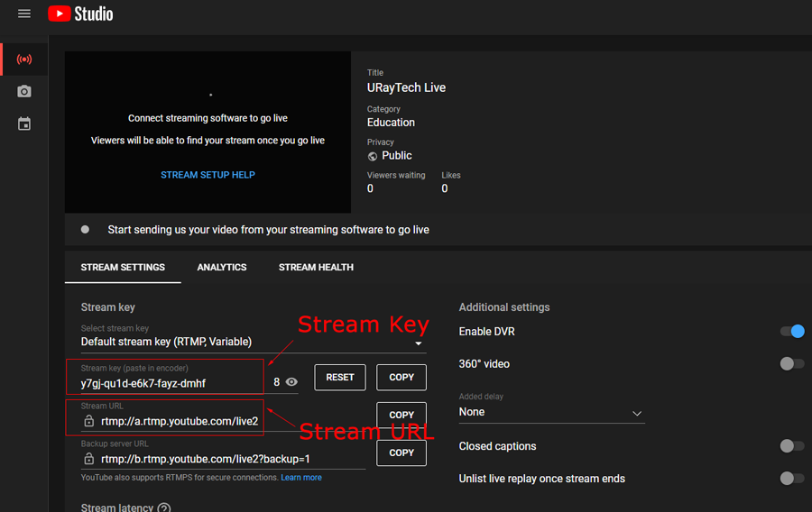Click the lock icon beside Backup server URL
The image size is (812, 512).
(89, 459)
